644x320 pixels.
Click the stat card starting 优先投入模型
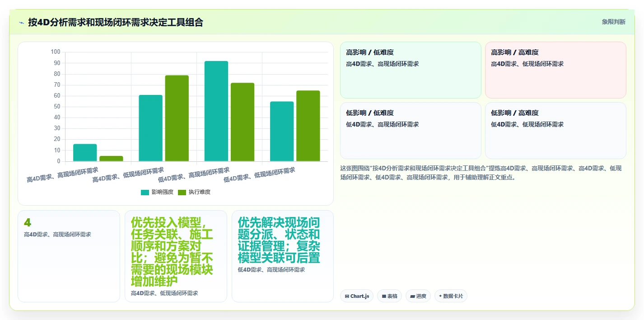(x=176, y=256)
